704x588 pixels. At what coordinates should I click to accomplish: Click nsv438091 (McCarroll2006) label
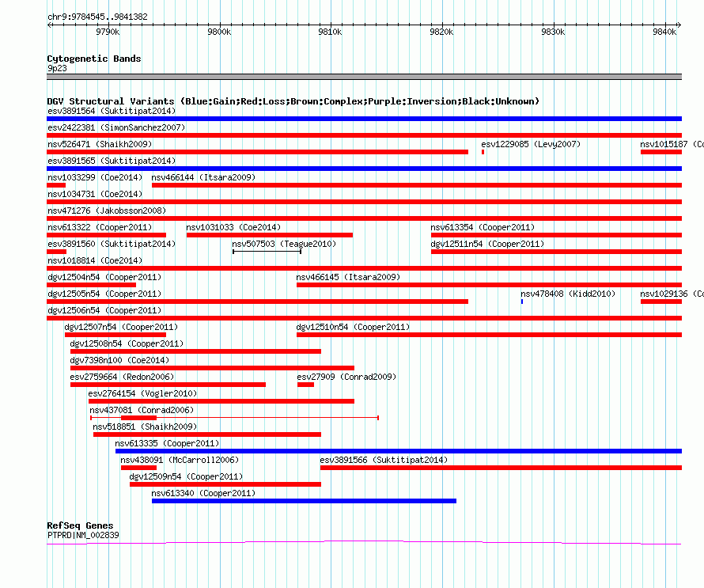(180, 460)
